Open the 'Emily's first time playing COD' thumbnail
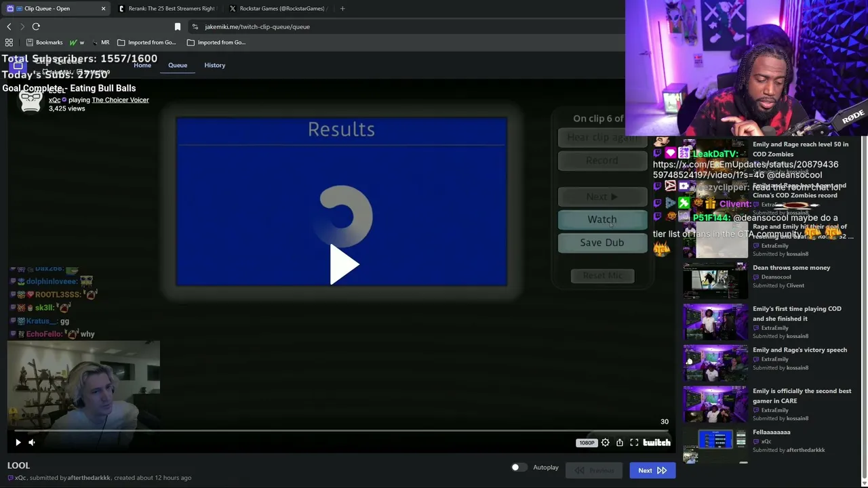Image resolution: width=868 pixels, height=488 pixels. pyautogui.click(x=715, y=322)
